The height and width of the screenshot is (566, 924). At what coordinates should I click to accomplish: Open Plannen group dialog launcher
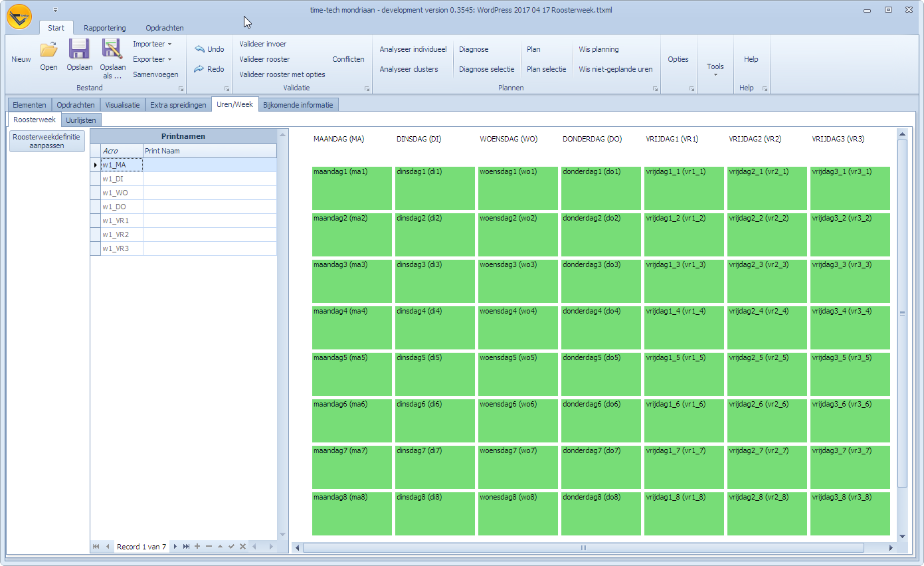[x=655, y=88]
